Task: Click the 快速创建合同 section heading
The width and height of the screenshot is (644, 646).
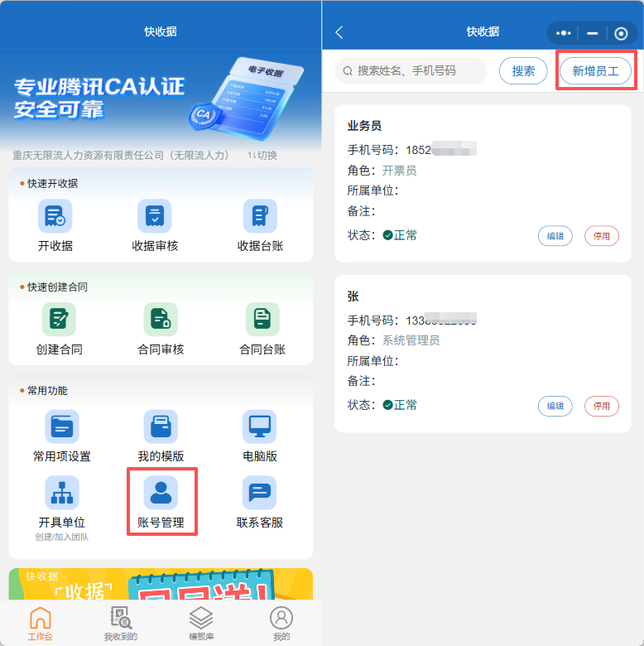Action: [x=57, y=287]
